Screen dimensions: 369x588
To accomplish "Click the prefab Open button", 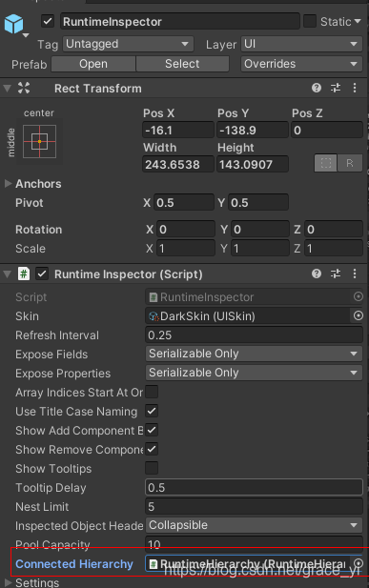I will 93,64.
